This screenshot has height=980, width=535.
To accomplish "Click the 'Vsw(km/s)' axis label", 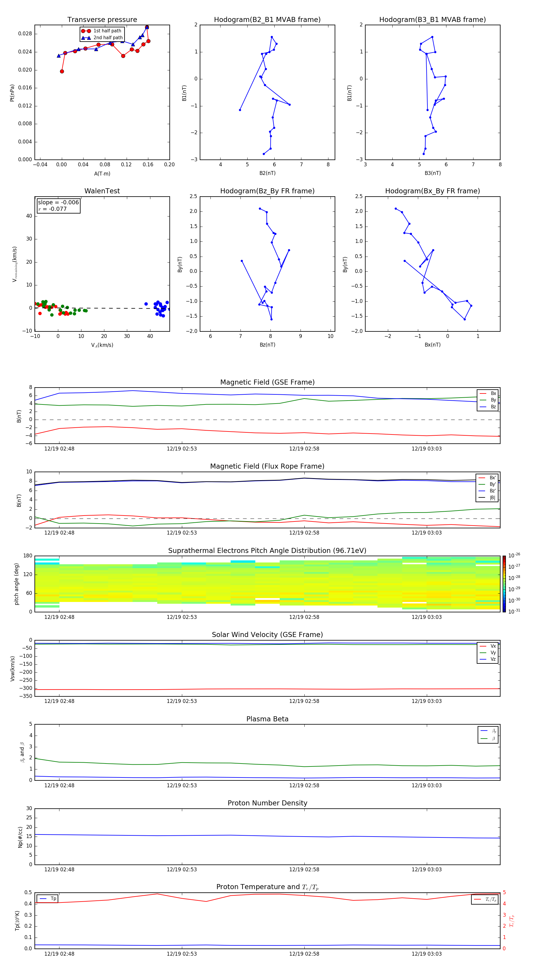I will (x=12, y=668).
